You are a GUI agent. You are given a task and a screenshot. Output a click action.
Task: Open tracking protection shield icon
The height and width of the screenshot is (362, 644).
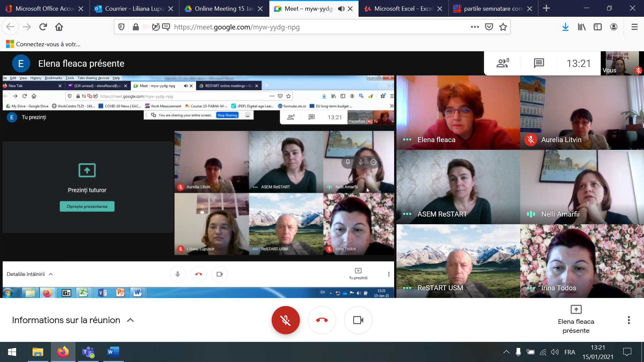point(121,27)
